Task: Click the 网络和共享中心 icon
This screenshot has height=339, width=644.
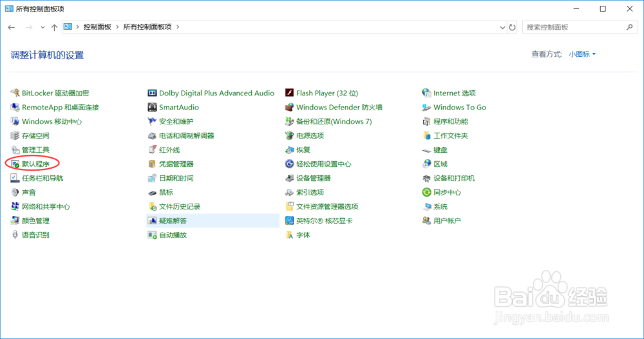Action: point(15,206)
